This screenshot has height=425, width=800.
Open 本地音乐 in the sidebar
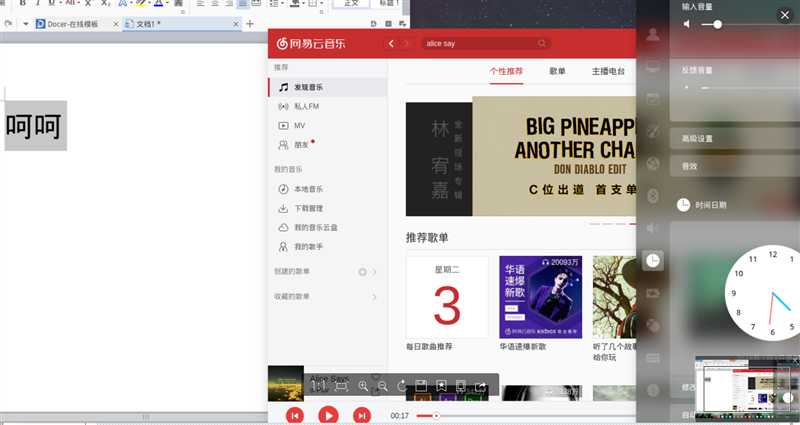tap(328, 189)
